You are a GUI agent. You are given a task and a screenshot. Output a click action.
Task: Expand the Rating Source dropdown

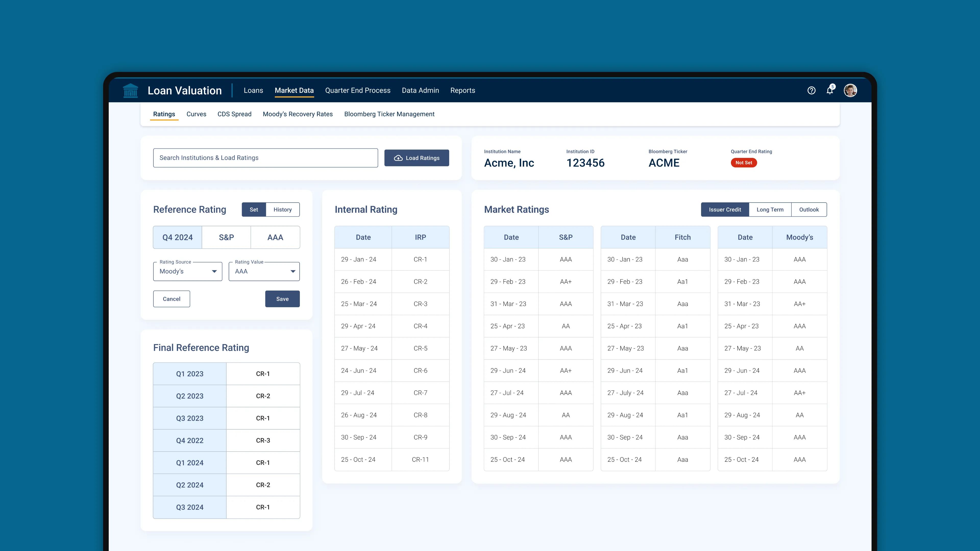click(188, 271)
